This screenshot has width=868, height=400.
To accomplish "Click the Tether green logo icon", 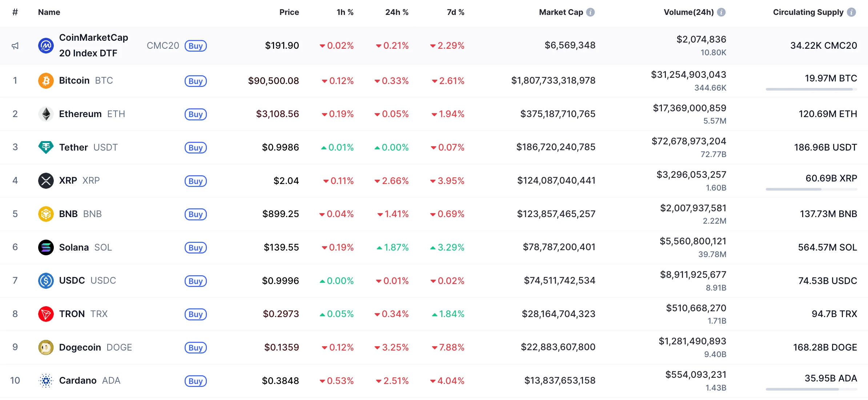I will point(46,147).
